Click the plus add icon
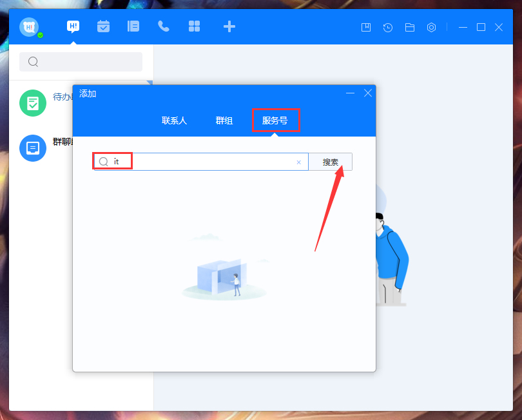This screenshot has height=420, width=522. point(229,26)
